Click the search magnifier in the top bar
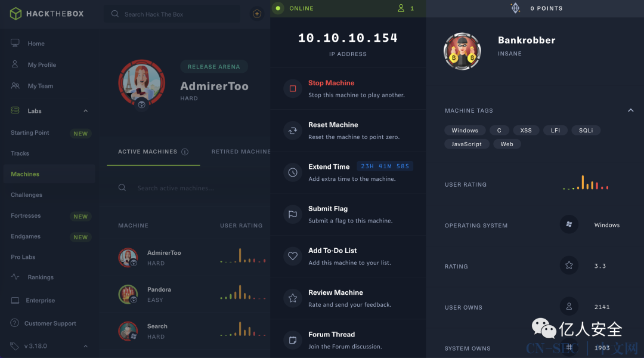This screenshot has height=358, width=644. pyautogui.click(x=115, y=14)
